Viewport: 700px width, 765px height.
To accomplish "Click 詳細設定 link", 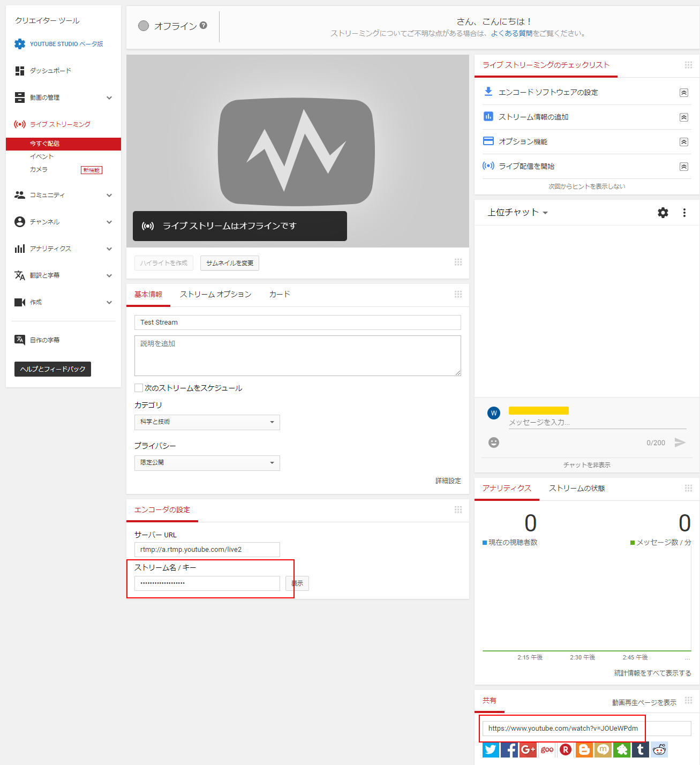I will [x=448, y=481].
